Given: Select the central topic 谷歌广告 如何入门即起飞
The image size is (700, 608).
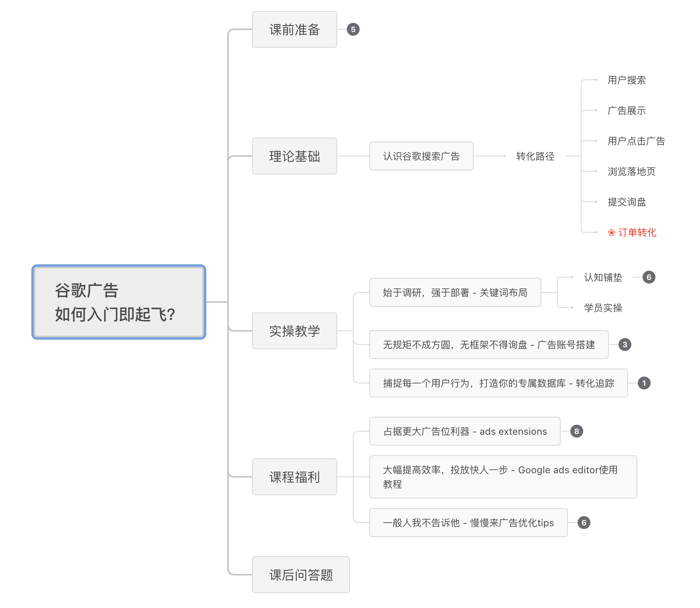Looking at the screenshot, I should pyautogui.click(x=119, y=302).
